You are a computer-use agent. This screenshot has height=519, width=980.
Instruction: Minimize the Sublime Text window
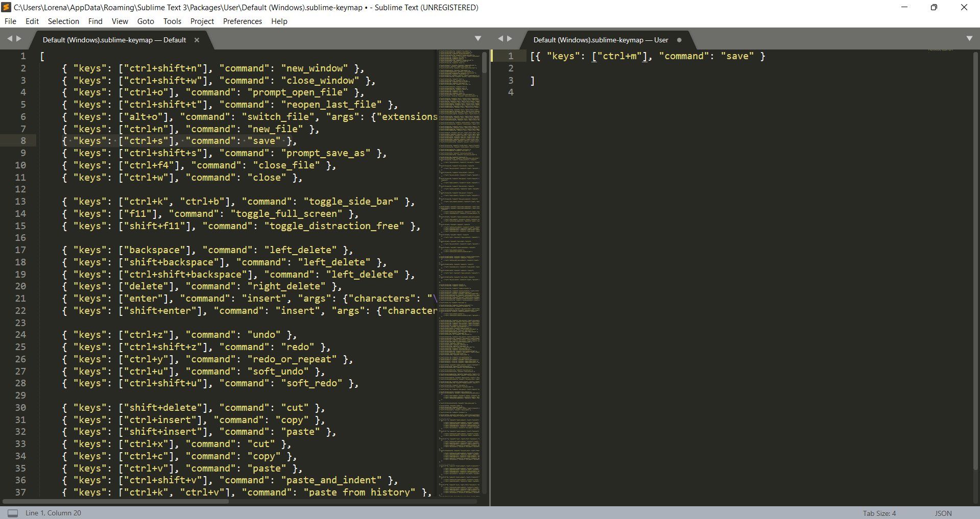click(904, 7)
